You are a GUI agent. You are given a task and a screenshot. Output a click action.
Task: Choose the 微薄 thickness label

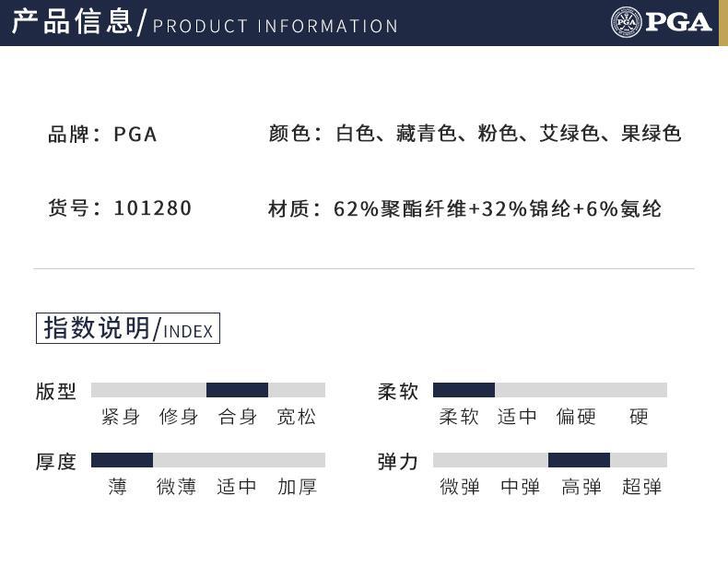(177, 487)
